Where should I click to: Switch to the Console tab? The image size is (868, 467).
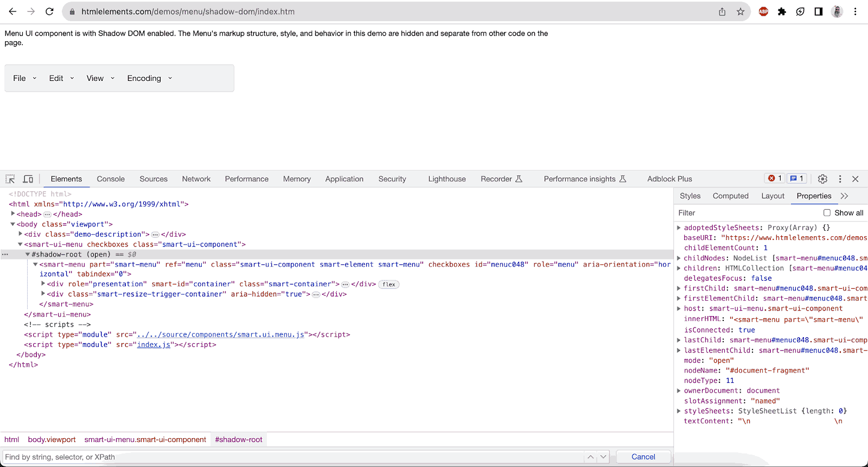(x=111, y=179)
